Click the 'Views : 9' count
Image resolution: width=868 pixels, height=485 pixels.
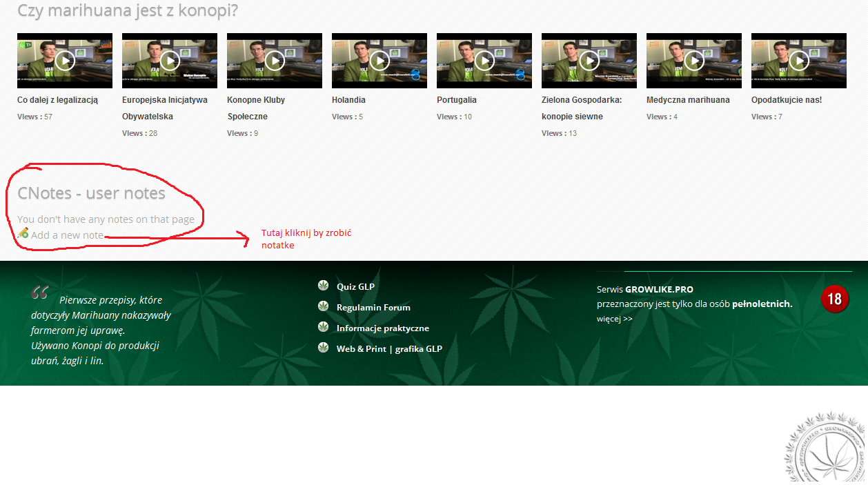click(x=242, y=133)
